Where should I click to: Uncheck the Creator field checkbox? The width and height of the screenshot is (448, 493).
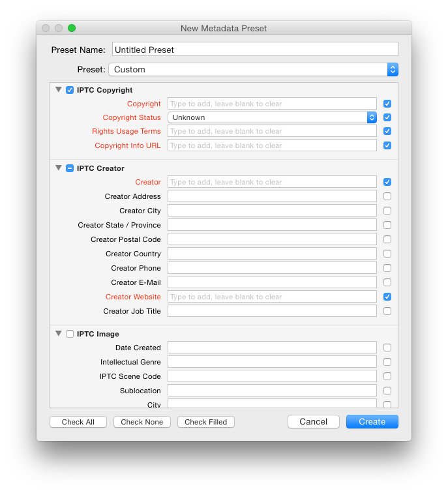[x=387, y=182]
